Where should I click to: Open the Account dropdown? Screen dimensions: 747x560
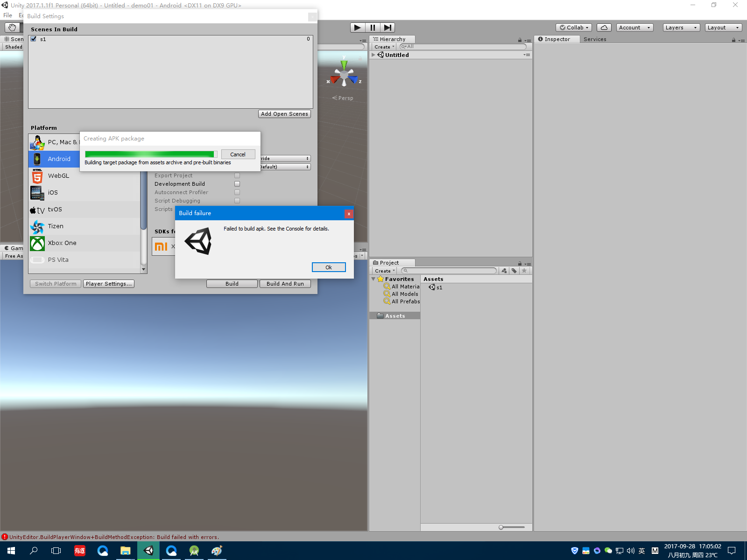(635, 28)
